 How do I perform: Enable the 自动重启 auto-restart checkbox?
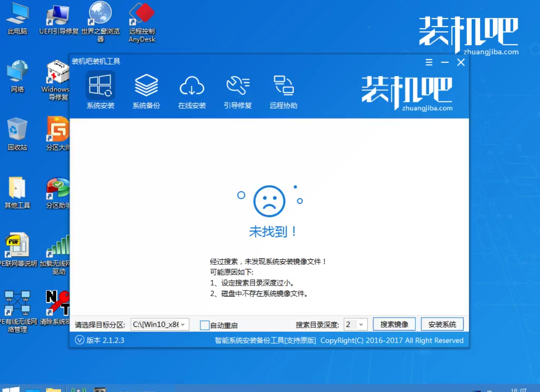click(x=204, y=325)
